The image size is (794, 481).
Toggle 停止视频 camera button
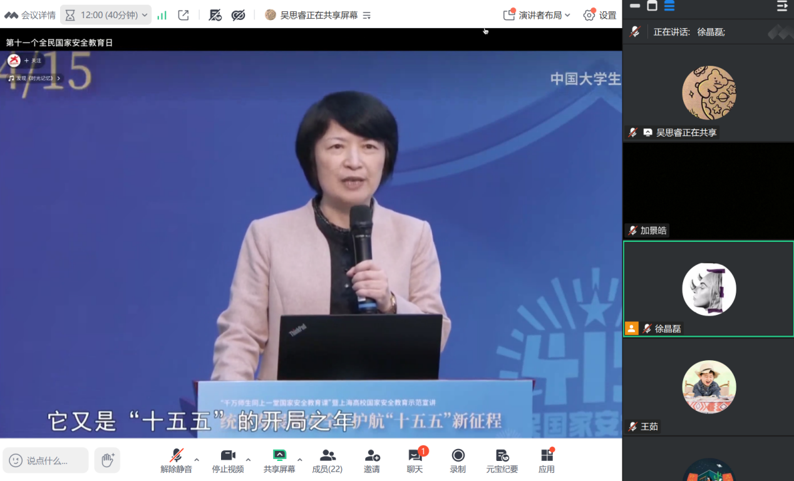228,460
